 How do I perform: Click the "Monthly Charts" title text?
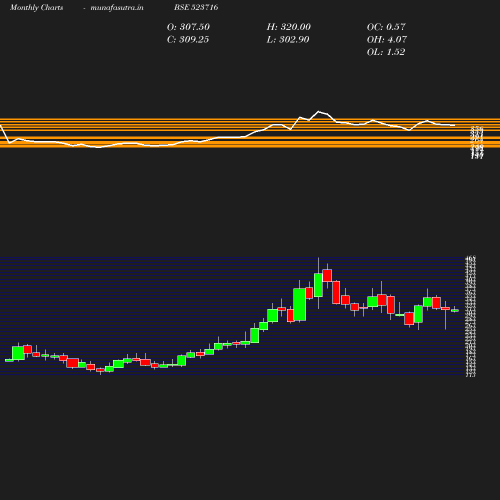pyautogui.click(x=36, y=7)
